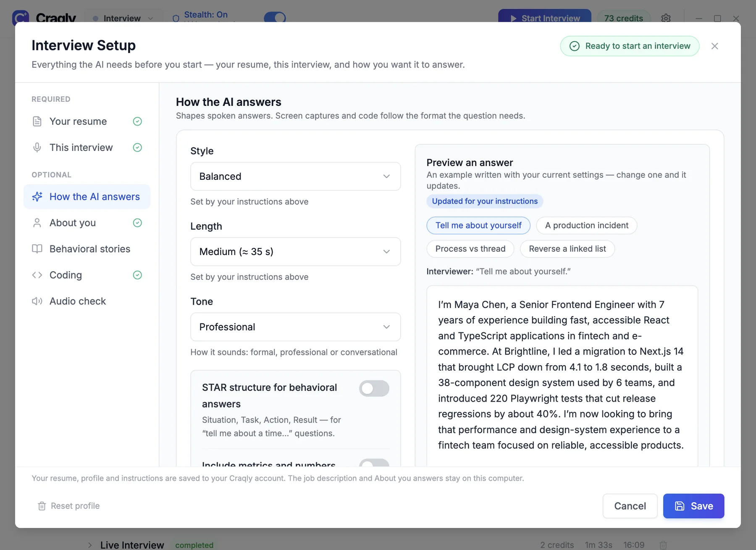The height and width of the screenshot is (550, 756).
Task: Click the Cancel button
Action: [x=630, y=506]
